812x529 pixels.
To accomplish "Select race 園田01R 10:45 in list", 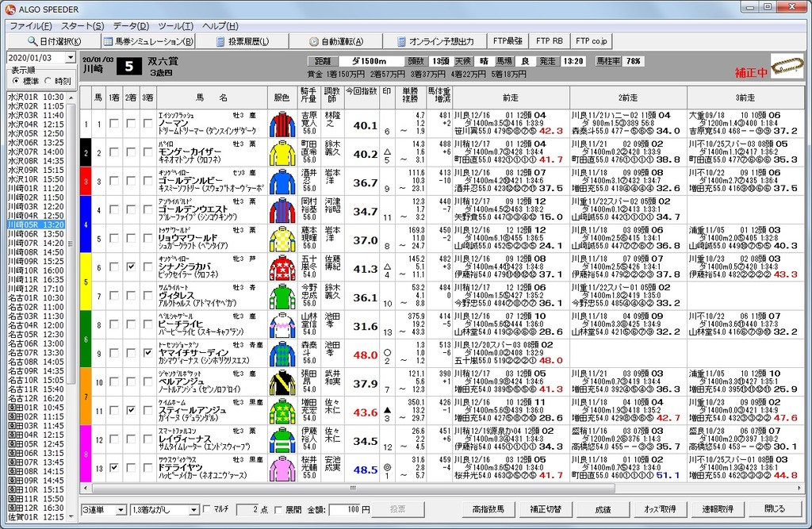I will (36, 408).
